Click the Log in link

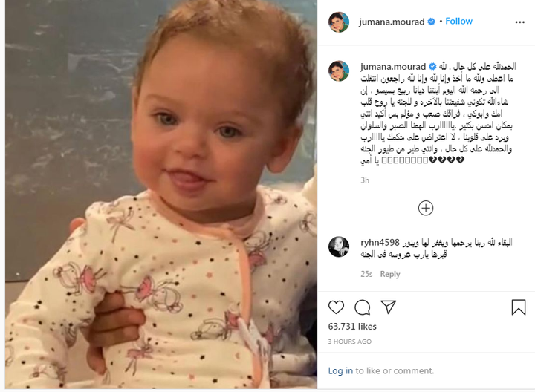click(340, 370)
